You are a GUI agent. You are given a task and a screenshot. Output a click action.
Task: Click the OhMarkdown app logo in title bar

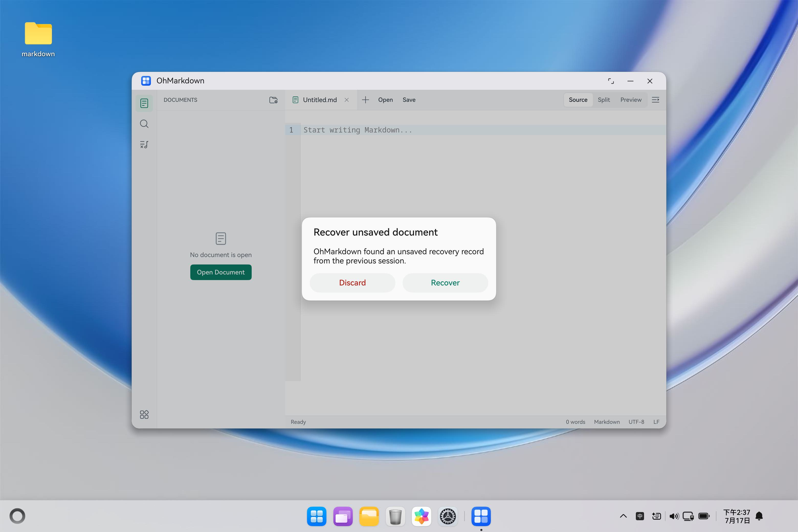tap(146, 81)
